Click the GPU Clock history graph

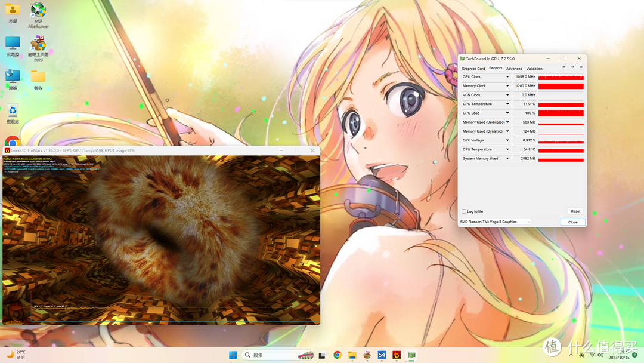point(561,77)
